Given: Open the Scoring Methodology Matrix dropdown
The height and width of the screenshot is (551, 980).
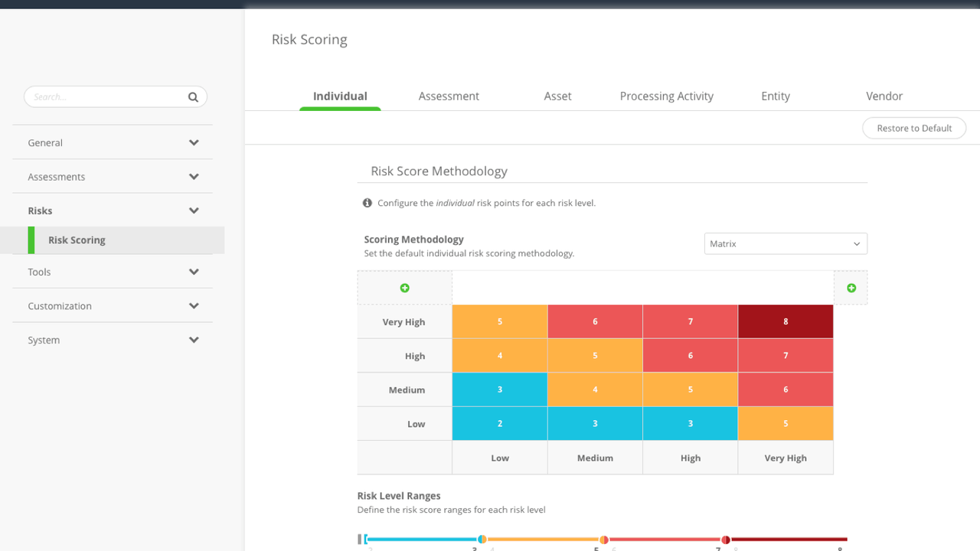Looking at the screenshot, I should (785, 244).
